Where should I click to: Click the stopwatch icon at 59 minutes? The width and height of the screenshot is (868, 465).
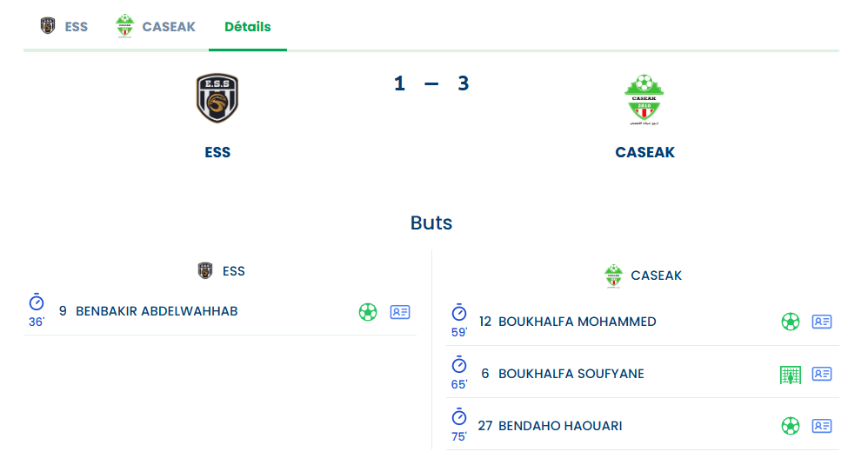pyautogui.click(x=459, y=313)
